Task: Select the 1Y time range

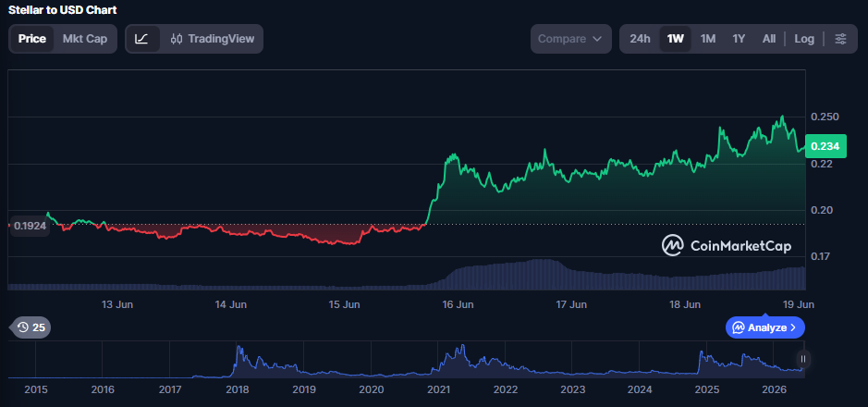Action: (739, 39)
